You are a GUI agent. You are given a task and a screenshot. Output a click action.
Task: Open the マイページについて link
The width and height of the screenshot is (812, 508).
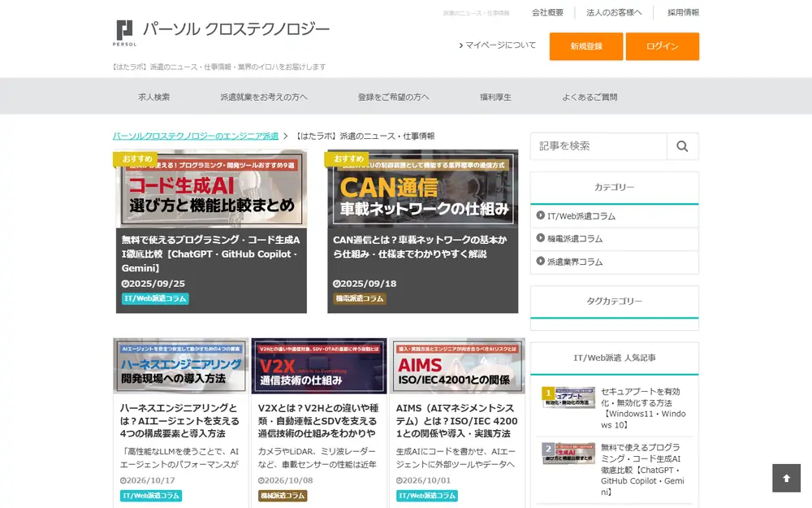(x=500, y=46)
